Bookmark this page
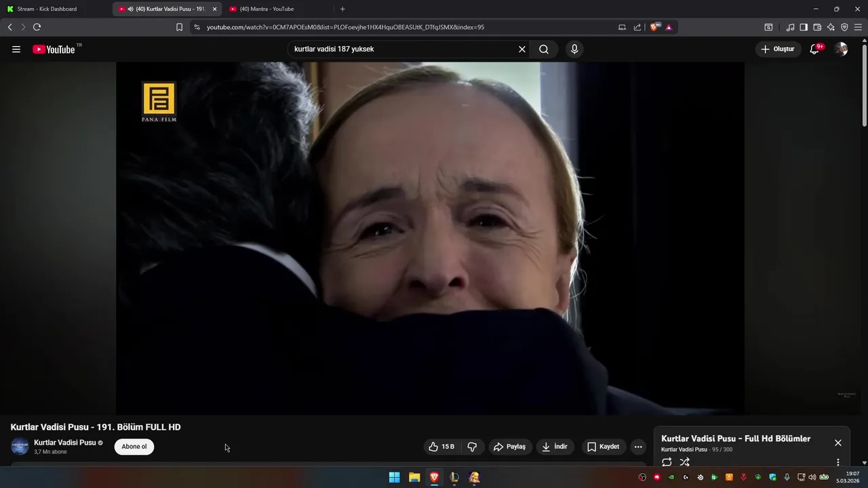868x488 pixels. point(179,27)
